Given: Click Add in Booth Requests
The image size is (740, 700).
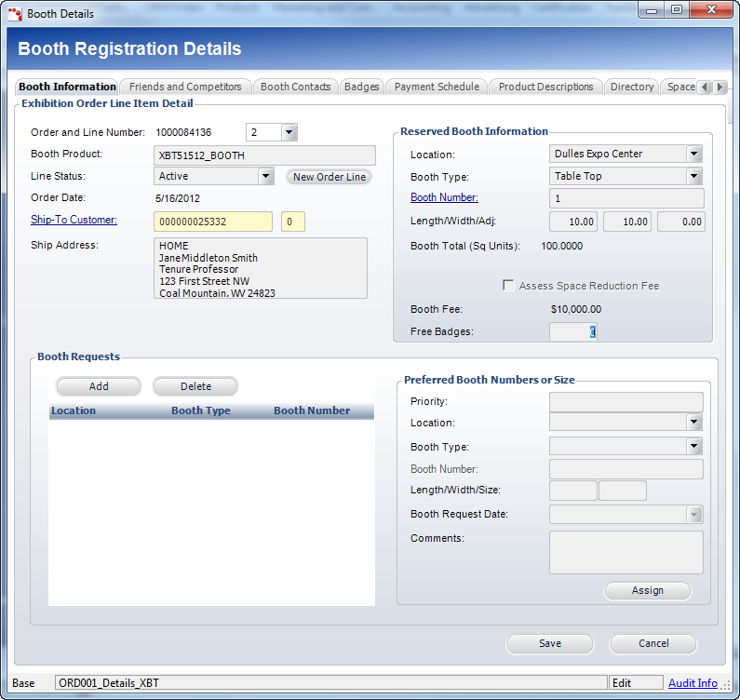Looking at the screenshot, I should point(99,386).
